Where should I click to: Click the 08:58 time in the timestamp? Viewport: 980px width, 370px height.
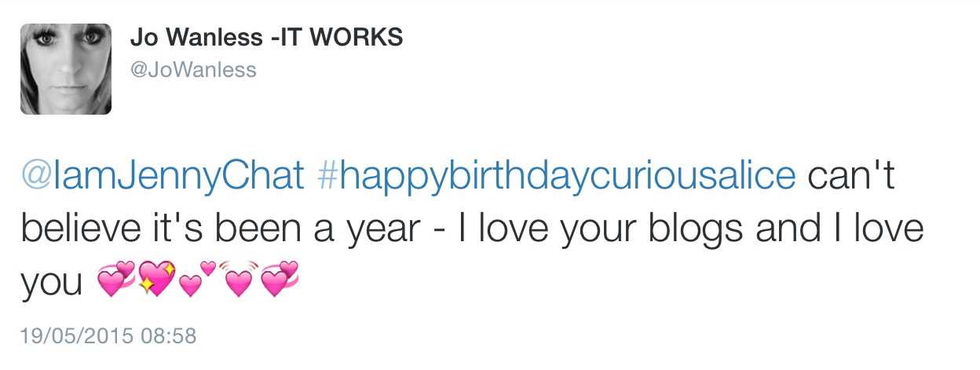[168, 337]
